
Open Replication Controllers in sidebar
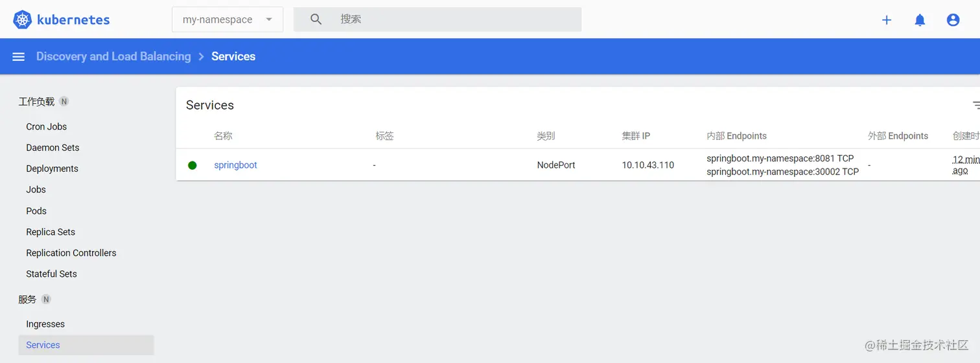[71, 253]
